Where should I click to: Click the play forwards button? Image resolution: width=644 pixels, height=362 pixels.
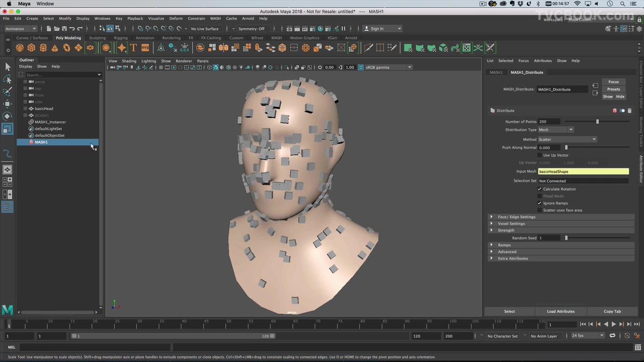(613, 324)
